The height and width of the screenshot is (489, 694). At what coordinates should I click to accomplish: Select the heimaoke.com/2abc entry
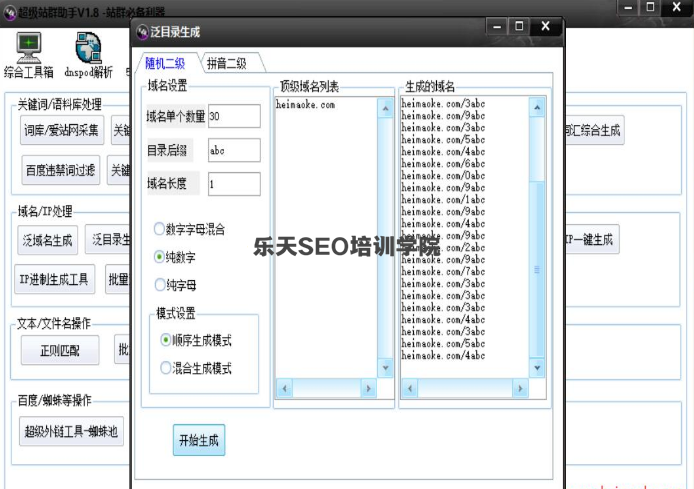pos(443,248)
